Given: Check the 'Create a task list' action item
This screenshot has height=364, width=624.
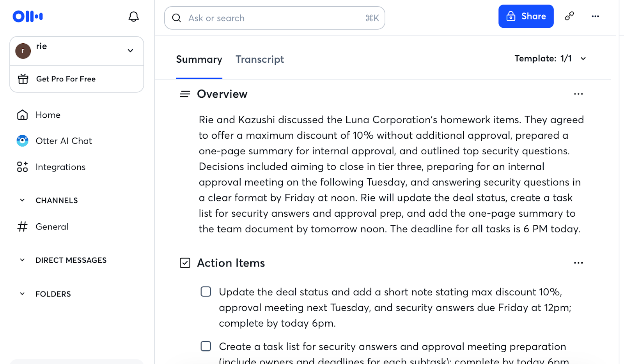Looking at the screenshot, I should click(206, 346).
